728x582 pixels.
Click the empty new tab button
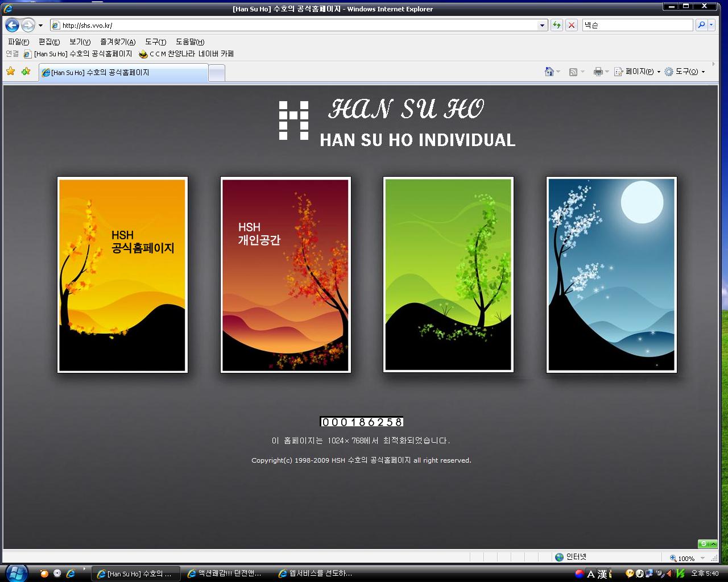pyautogui.click(x=217, y=73)
